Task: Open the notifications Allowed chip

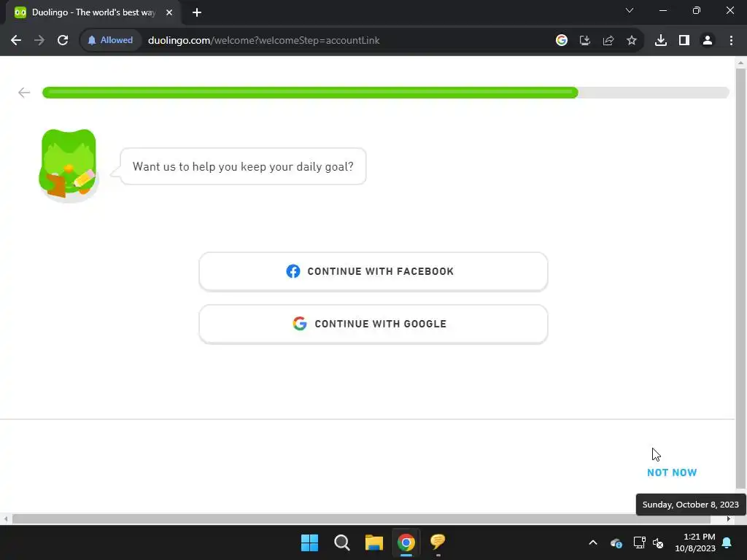Action: point(110,40)
